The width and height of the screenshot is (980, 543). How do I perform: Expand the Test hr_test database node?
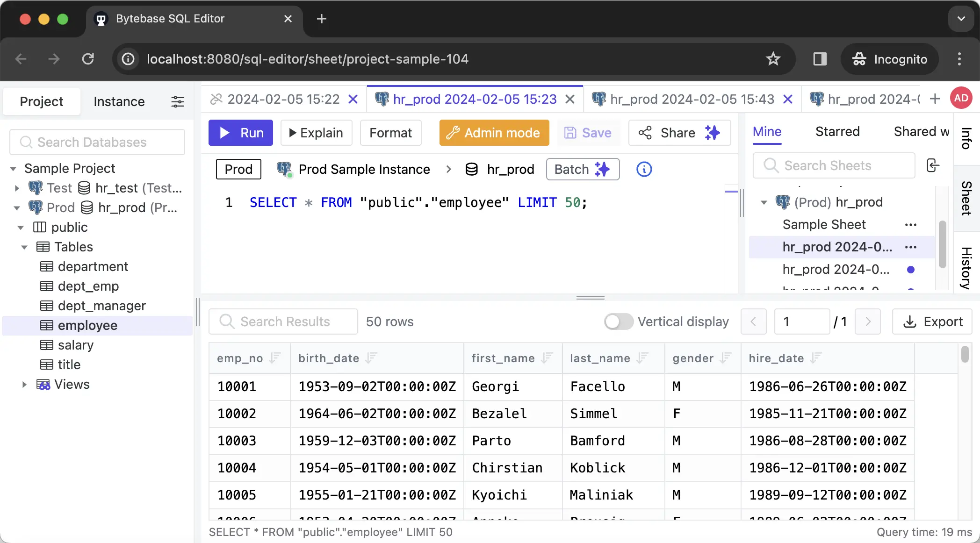tap(17, 188)
